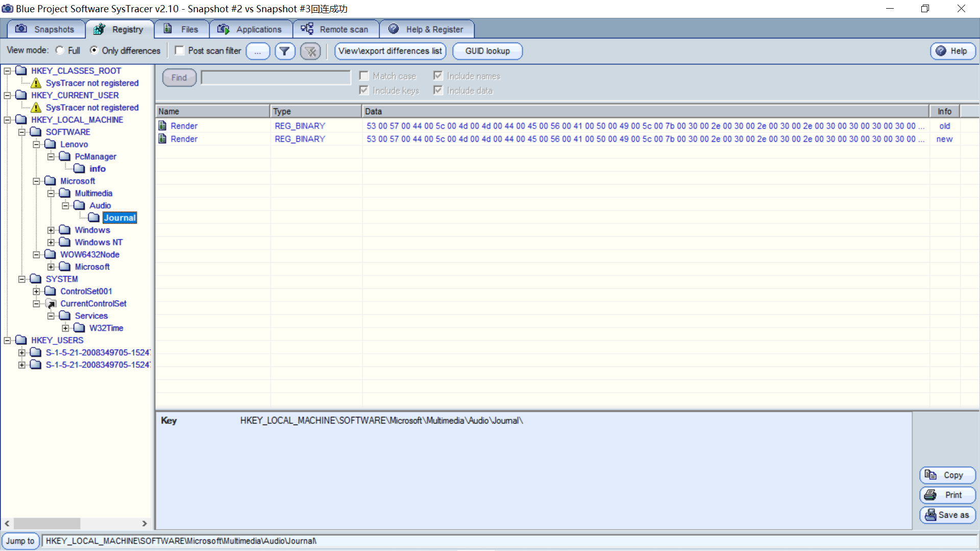Image resolution: width=980 pixels, height=551 pixels.
Task: Select the Full view mode radio
Action: (60, 51)
